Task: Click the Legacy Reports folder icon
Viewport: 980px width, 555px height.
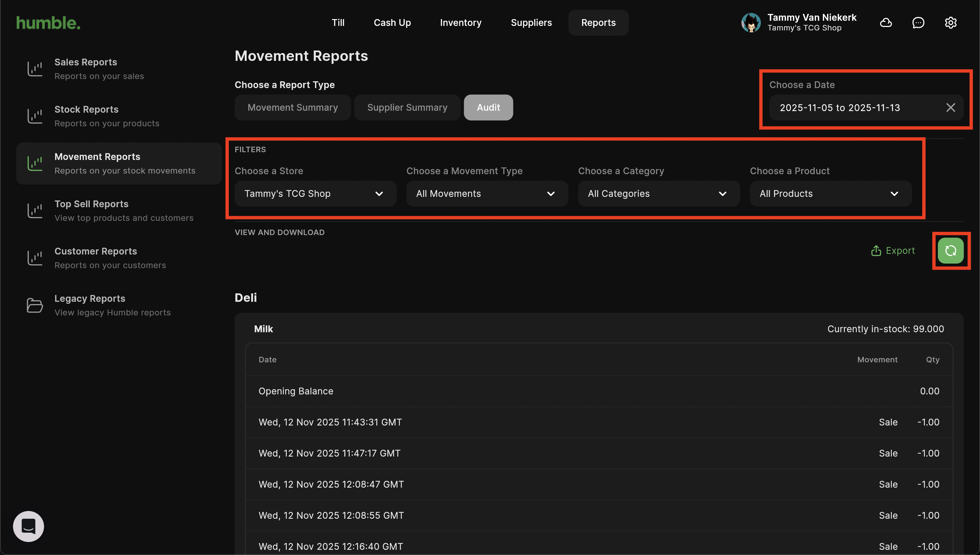Action: tap(35, 305)
